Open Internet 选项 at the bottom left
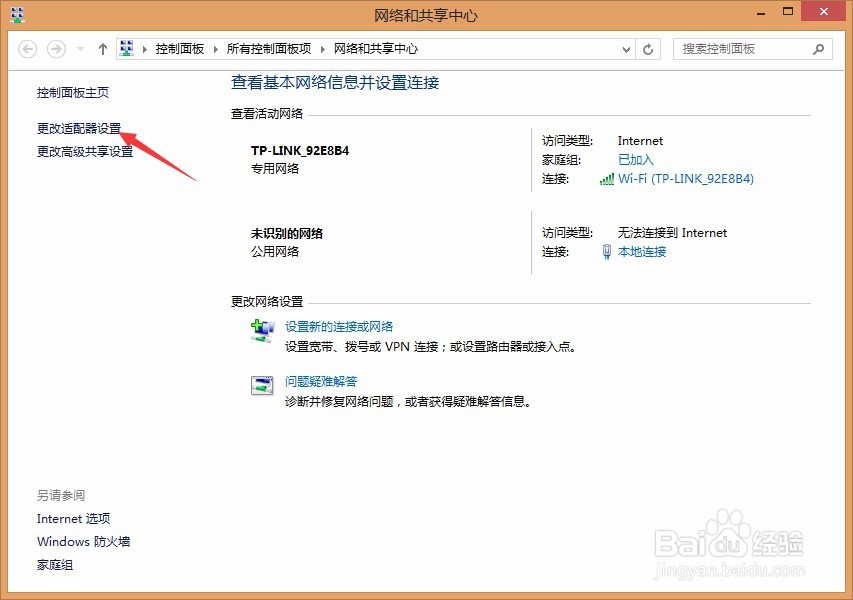The width and height of the screenshot is (853, 600). tap(73, 518)
